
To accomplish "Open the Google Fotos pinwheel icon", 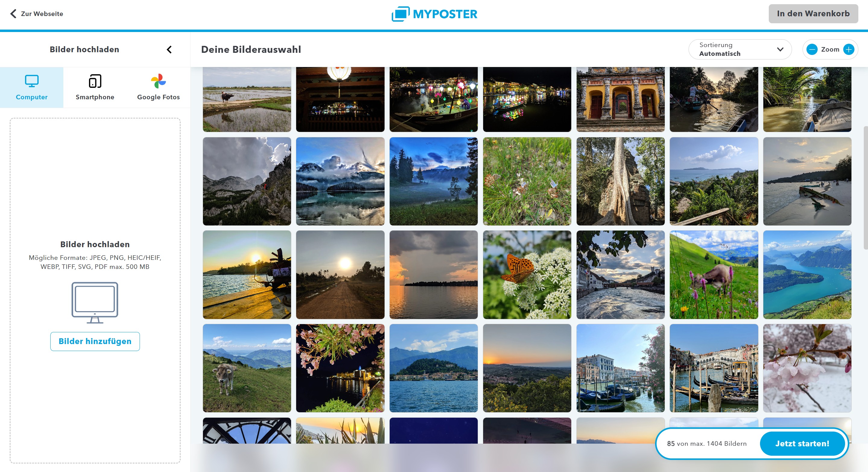I will point(158,81).
